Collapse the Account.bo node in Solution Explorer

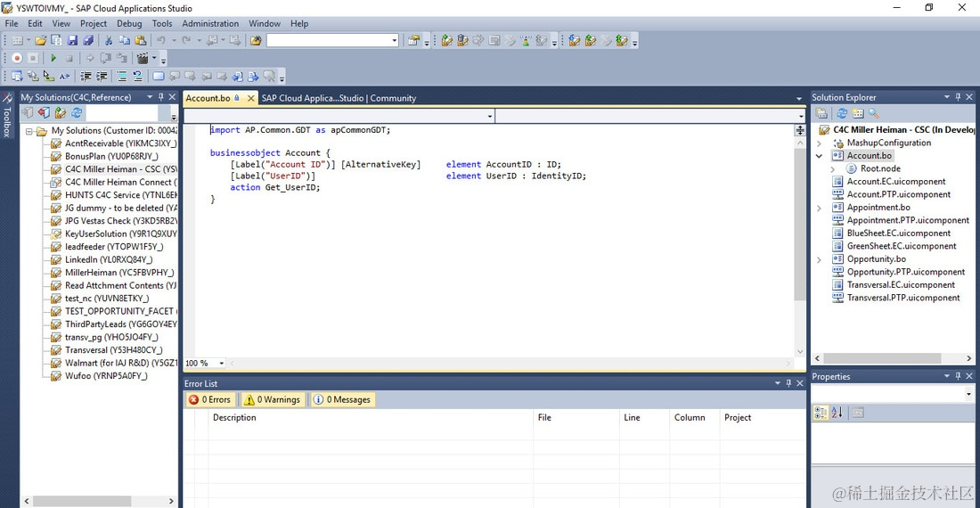819,156
